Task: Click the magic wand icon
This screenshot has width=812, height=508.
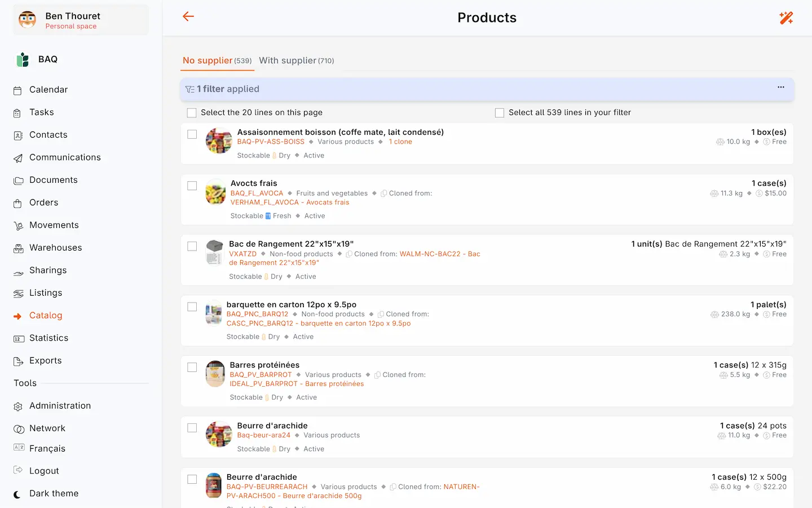Action: pos(786,17)
